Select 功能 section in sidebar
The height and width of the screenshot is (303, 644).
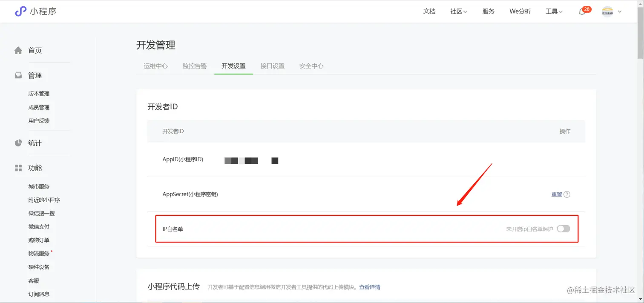coord(35,168)
